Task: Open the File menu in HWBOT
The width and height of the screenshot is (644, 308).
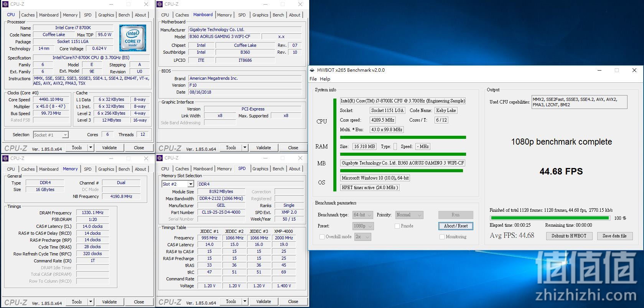Action: click(313, 79)
